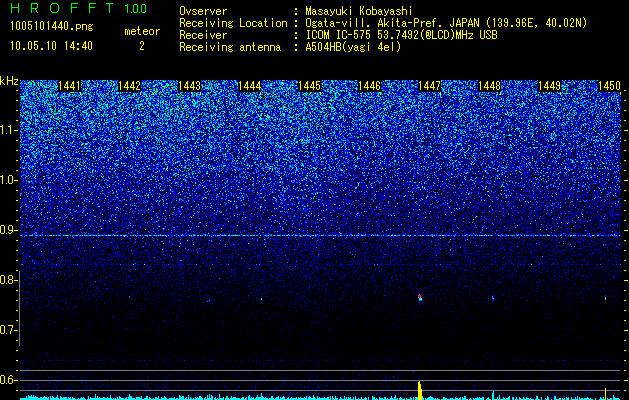Image resolution: width=629 pixels, height=400 pixels.
Task: Click the faint echo dot below 1448
Action: 493,298
